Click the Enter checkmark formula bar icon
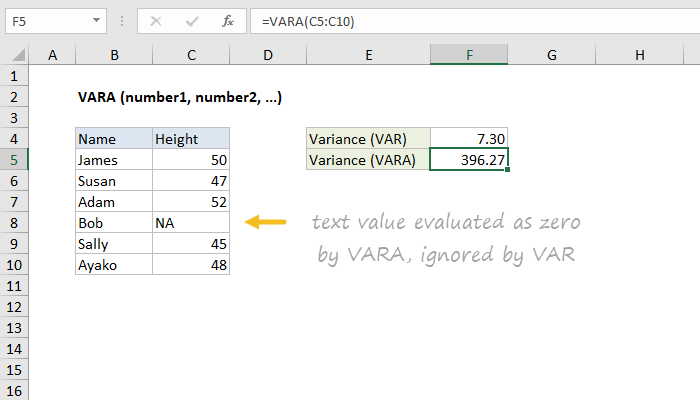The image size is (700, 400). click(x=192, y=21)
